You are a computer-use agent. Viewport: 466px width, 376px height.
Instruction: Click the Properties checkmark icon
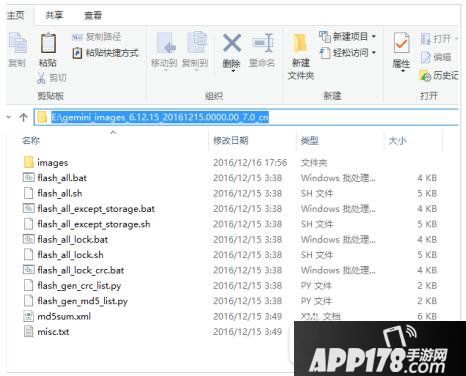point(401,43)
